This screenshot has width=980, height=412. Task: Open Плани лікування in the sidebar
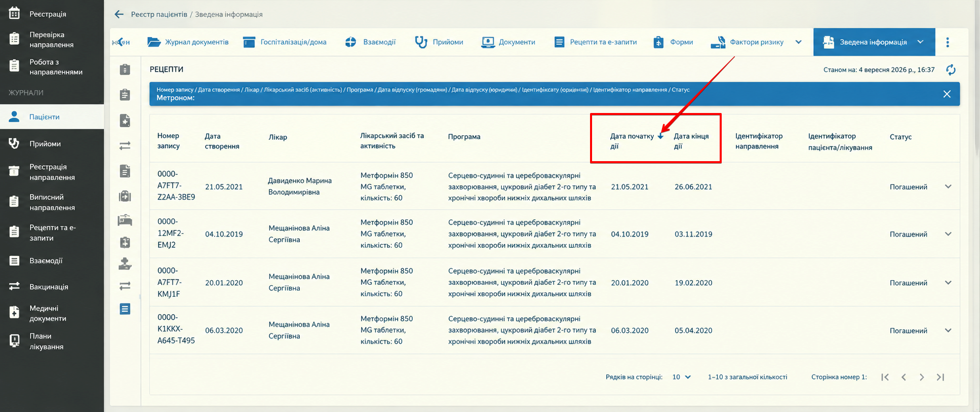52,342
